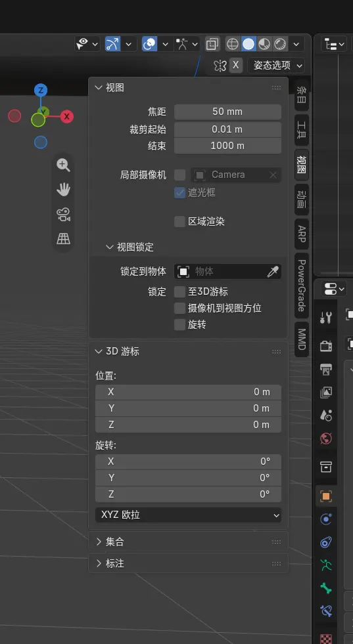Screen dimensions: 353x644
Task: Switch to the ARP sidebar tab
Action: 302,234
